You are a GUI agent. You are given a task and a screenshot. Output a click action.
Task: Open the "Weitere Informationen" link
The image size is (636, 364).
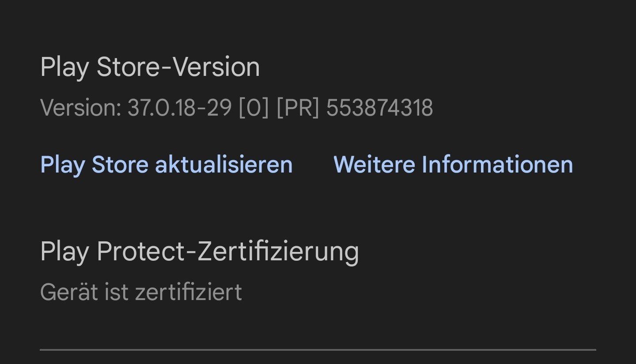[x=453, y=165]
